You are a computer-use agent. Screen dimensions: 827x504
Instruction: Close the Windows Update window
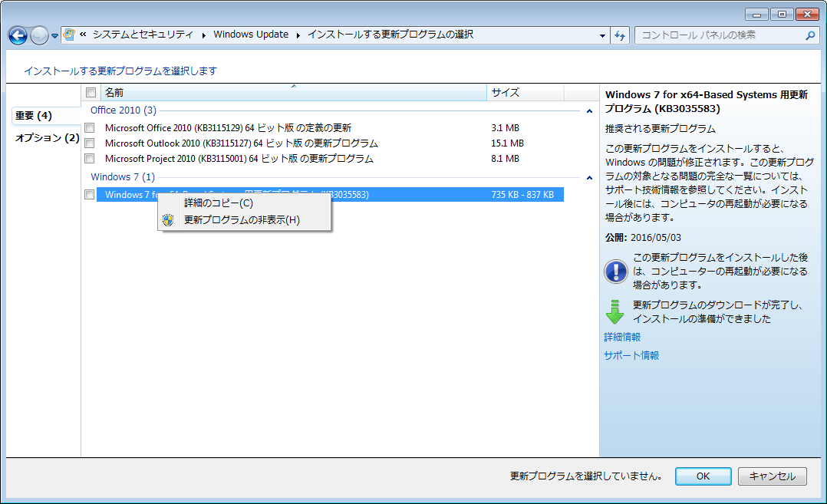(807, 15)
